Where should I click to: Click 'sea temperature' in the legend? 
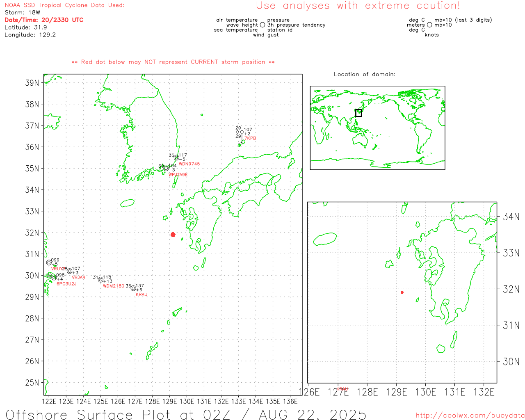[x=236, y=30]
